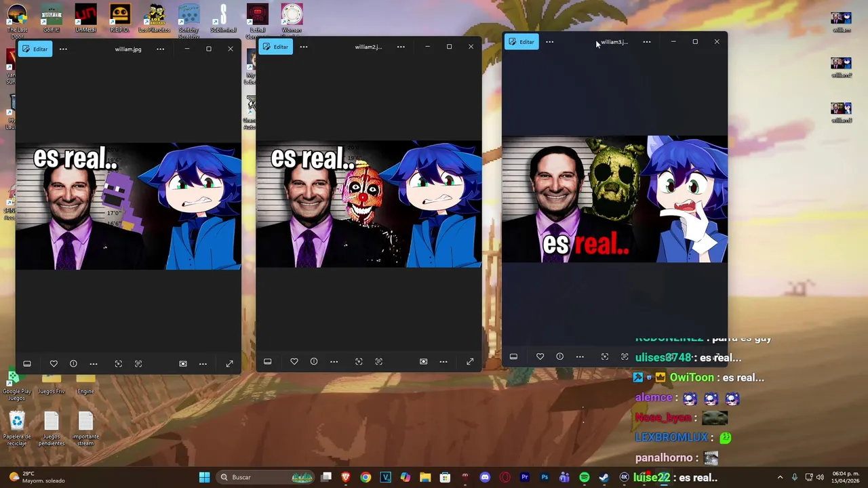
Task: Show hidden system tray icons
Action: point(780,477)
